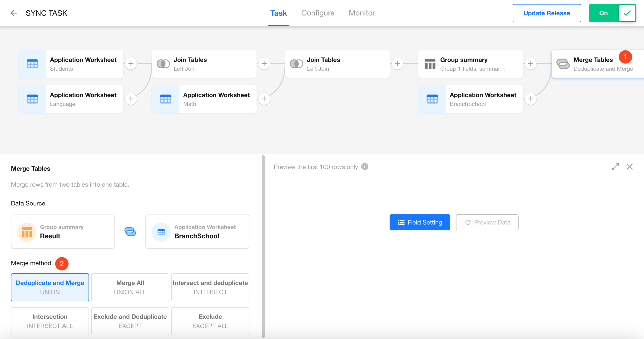Screen dimensions: 644x339
Task: Click the plus after the Group summary node
Action: click(x=530, y=64)
